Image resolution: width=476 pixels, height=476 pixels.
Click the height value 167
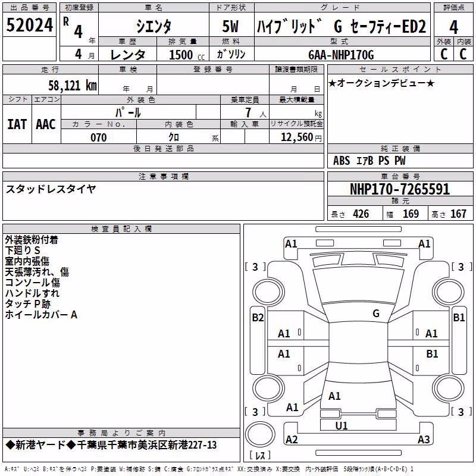(x=458, y=214)
